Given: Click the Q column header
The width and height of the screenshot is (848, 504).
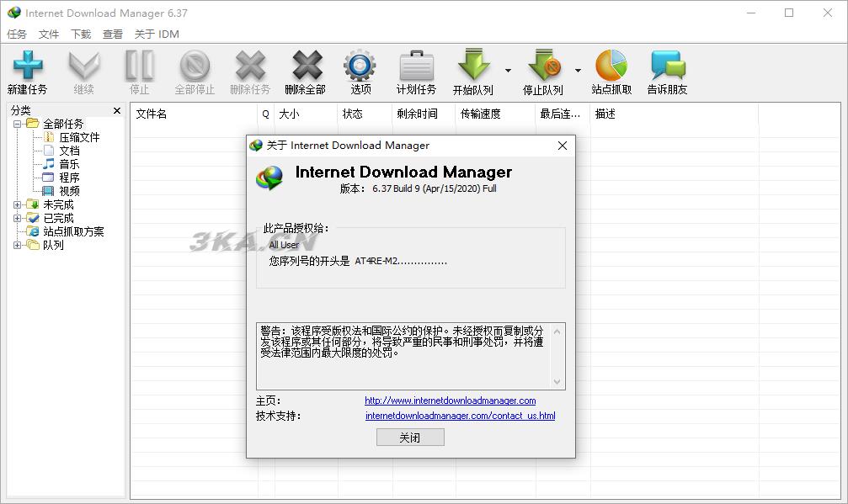Looking at the screenshot, I should point(265,114).
